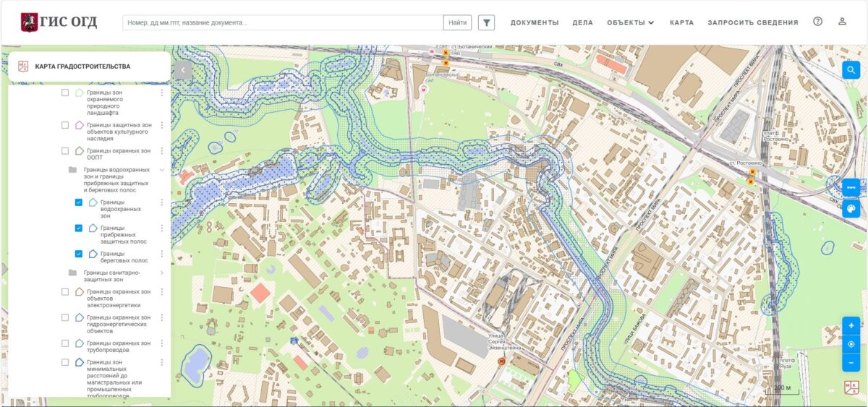This screenshot has height=407, width=868.
Task: Collapse the водоохранных зон folder group
Action: (x=161, y=170)
